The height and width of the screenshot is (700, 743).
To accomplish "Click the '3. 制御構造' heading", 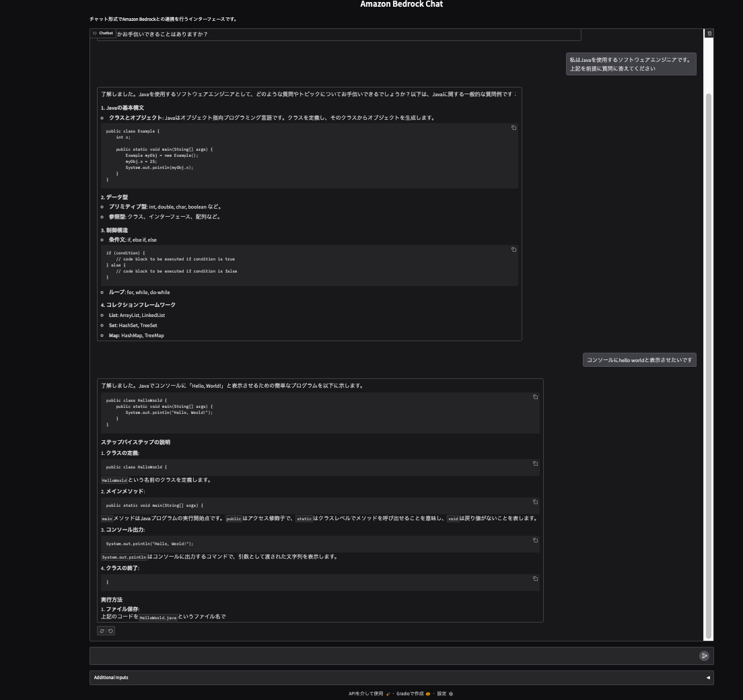I will click(x=114, y=230).
